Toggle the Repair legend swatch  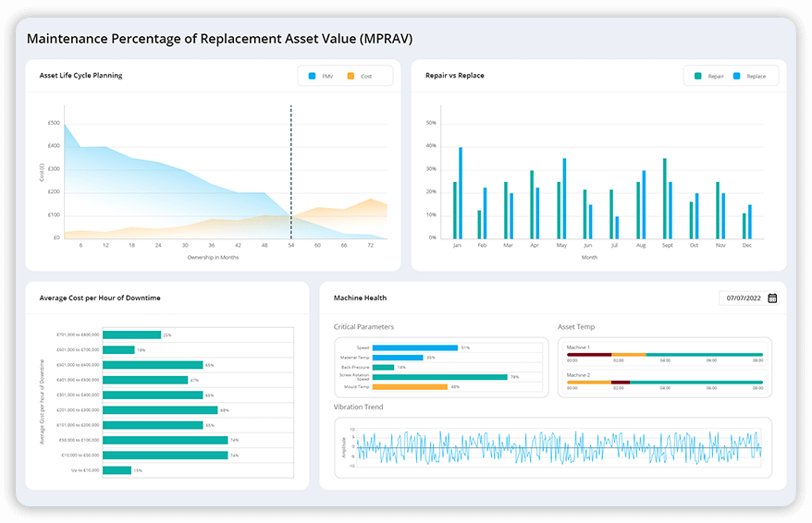tap(698, 76)
